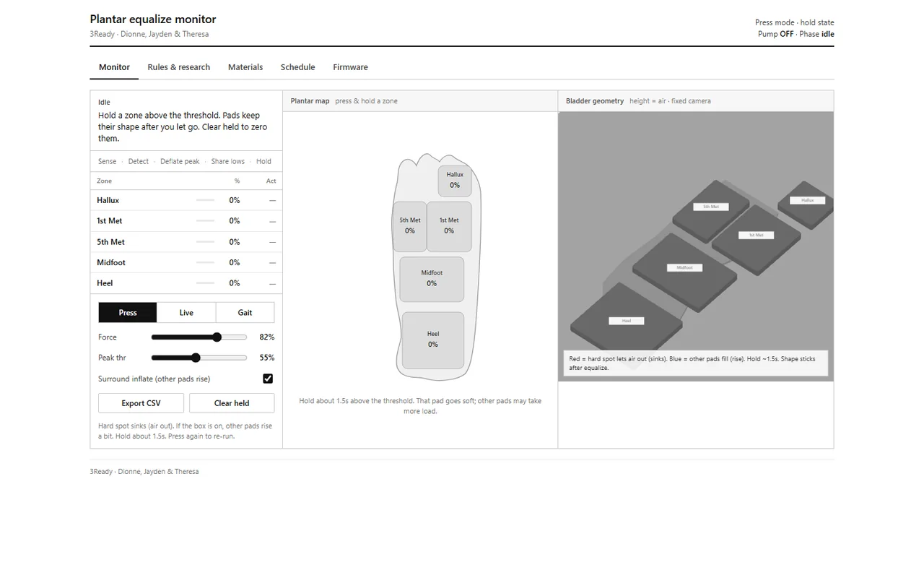This screenshot has height=578, width=924.
Task: Click the Hold step label
Action: pyautogui.click(x=263, y=162)
